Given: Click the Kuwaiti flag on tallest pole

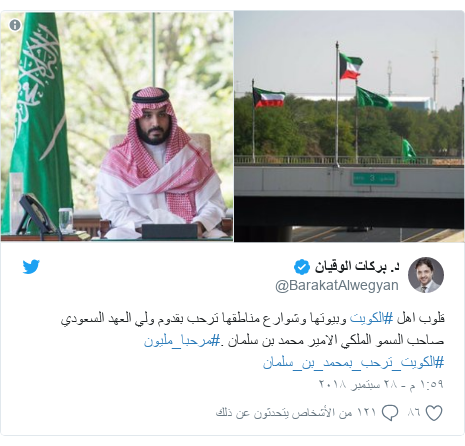Looking at the screenshot, I should point(351,66).
